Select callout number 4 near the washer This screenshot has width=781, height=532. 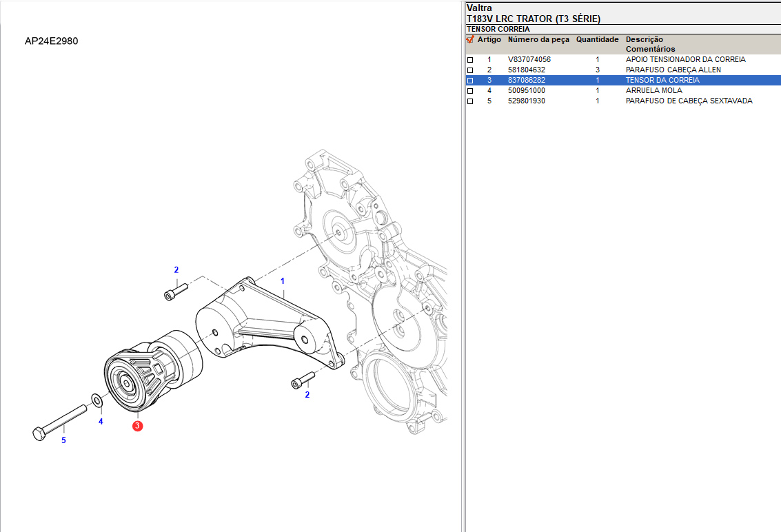101,421
